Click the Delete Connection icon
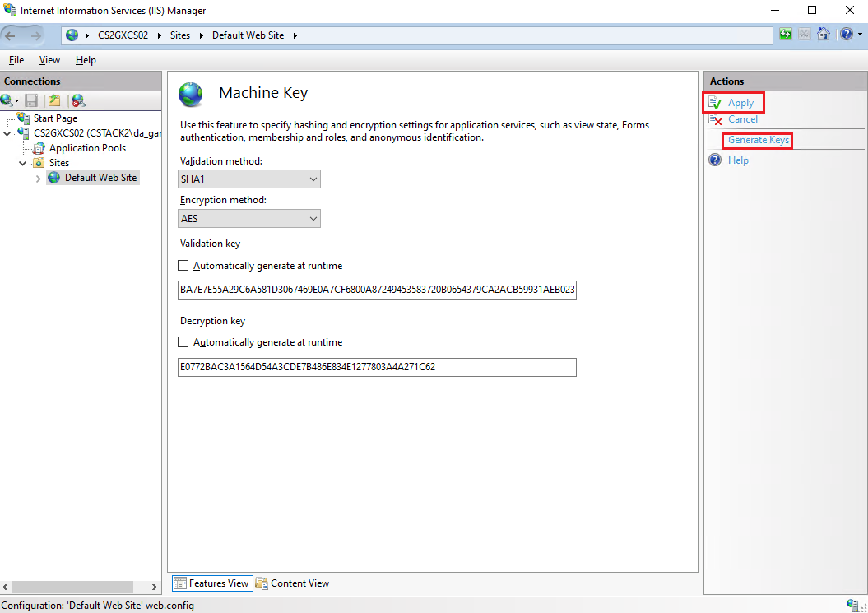 pyautogui.click(x=79, y=100)
